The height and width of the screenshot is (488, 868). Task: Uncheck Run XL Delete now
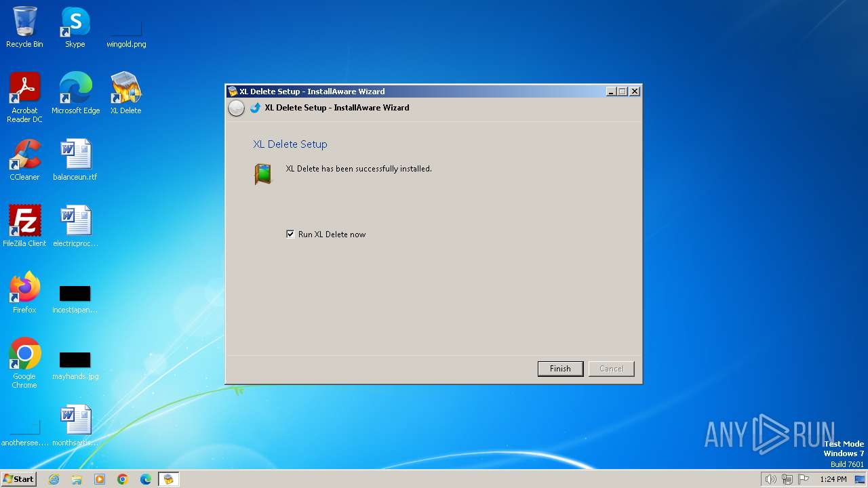(x=290, y=234)
